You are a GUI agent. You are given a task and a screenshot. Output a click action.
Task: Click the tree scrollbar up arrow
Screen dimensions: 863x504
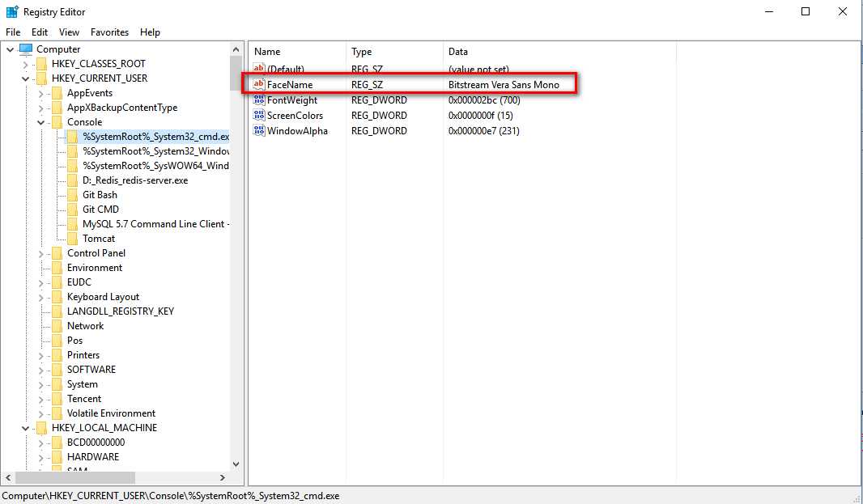point(236,49)
